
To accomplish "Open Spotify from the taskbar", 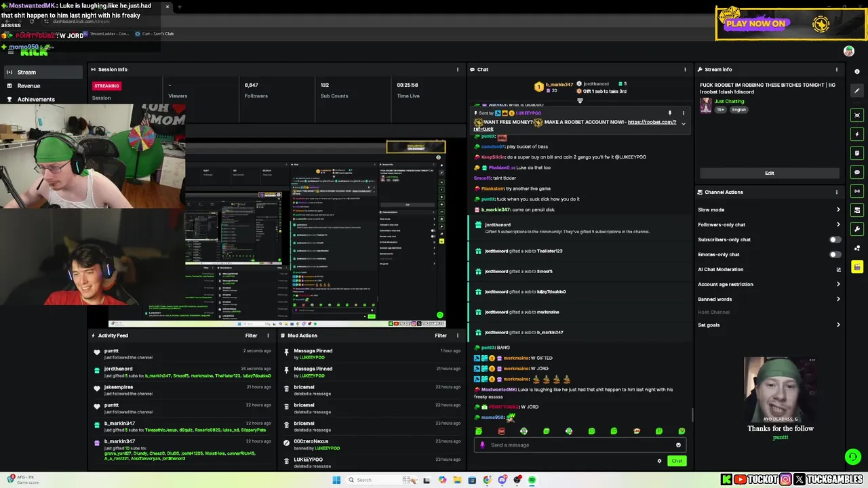I will [x=532, y=480].
